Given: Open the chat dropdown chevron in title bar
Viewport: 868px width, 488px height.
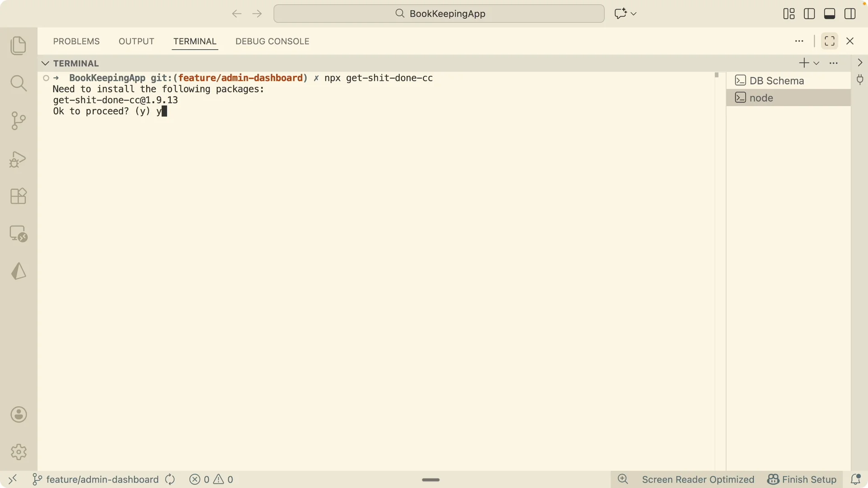Looking at the screenshot, I should pos(633,14).
